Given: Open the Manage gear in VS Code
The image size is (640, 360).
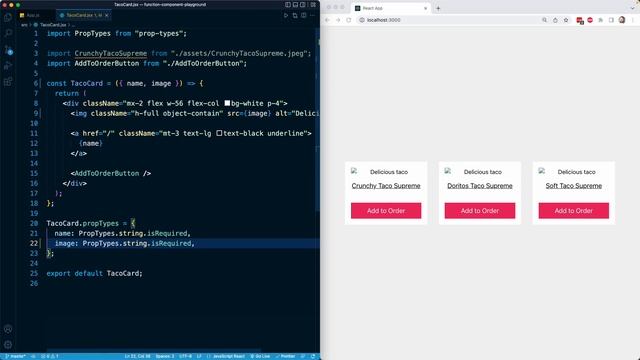Looking at the screenshot, I should (8, 344).
